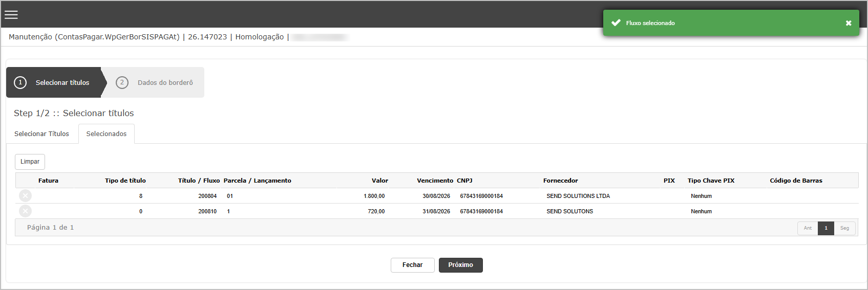868x290 pixels.
Task: Click the Limpar button
Action: tap(30, 162)
